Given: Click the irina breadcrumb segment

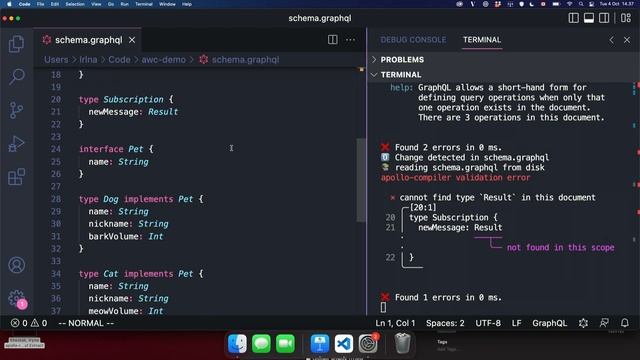Looking at the screenshot, I should click(x=88, y=60).
